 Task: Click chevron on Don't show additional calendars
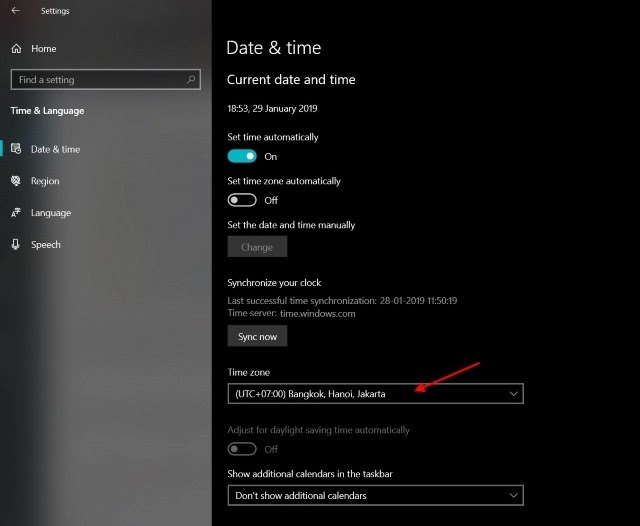point(513,495)
